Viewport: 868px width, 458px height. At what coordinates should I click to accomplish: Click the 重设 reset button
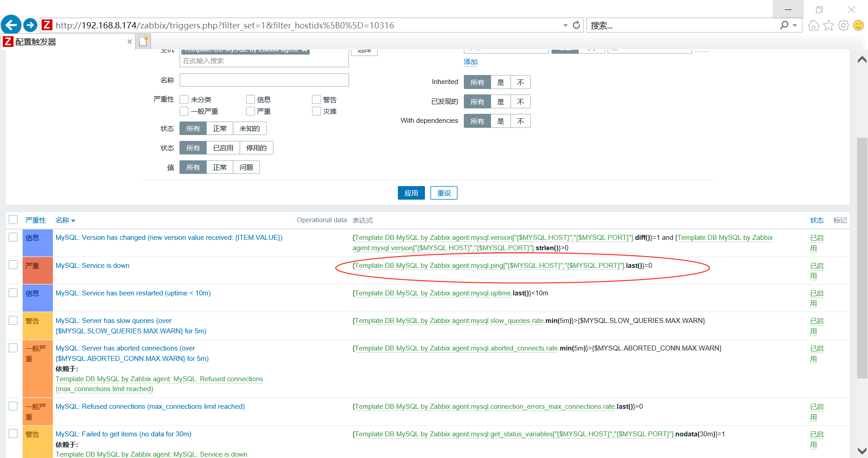coord(444,193)
